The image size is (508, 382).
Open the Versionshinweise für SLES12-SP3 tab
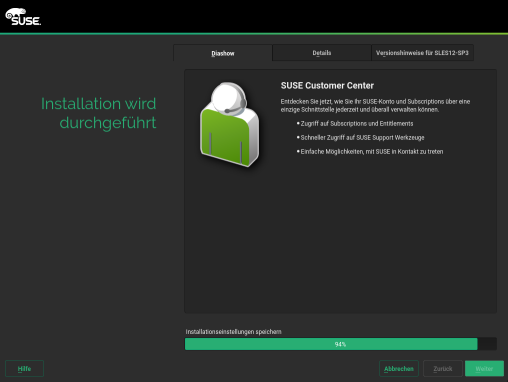(x=422, y=53)
